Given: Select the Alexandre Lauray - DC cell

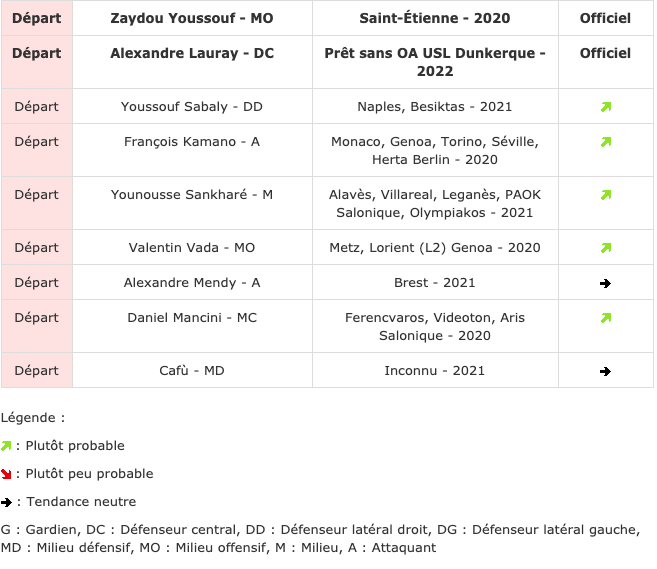Looking at the screenshot, I should pyautogui.click(x=192, y=62).
